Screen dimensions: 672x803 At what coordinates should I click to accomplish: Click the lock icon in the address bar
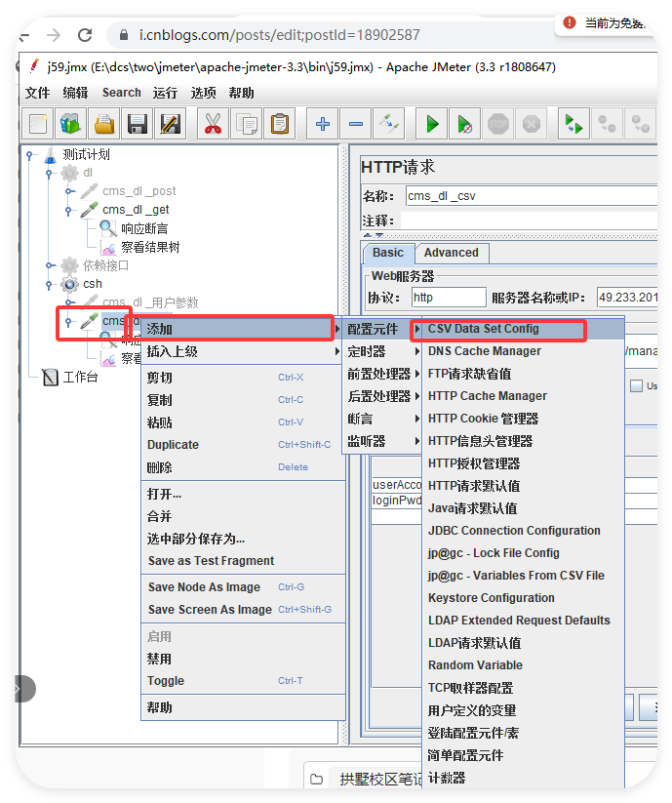click(123, 35)
